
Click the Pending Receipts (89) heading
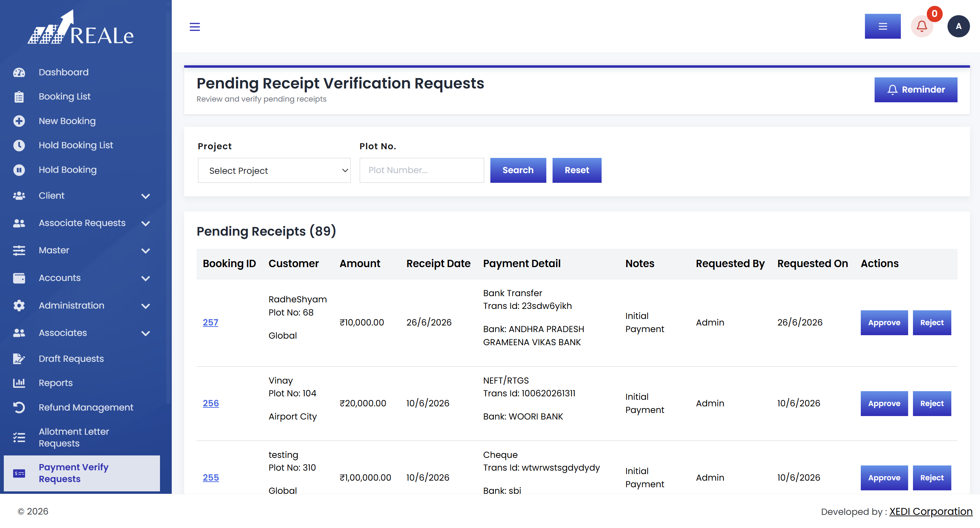[266, 231]
